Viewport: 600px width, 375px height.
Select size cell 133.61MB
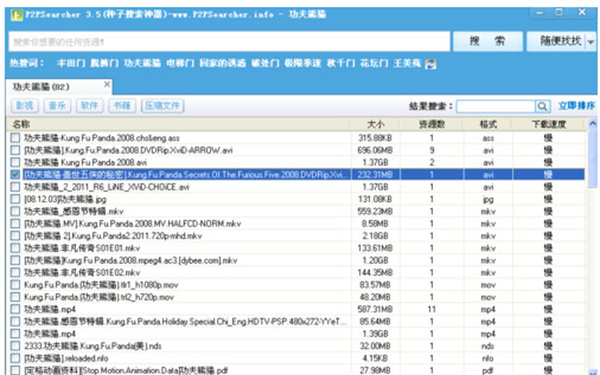(375, 248)
